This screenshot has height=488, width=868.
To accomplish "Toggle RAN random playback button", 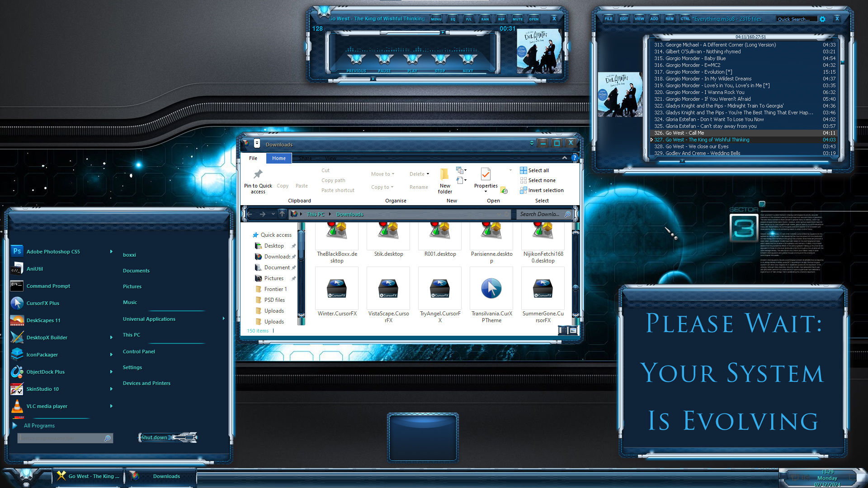I will pyautogui.click(x=485, y=19).
